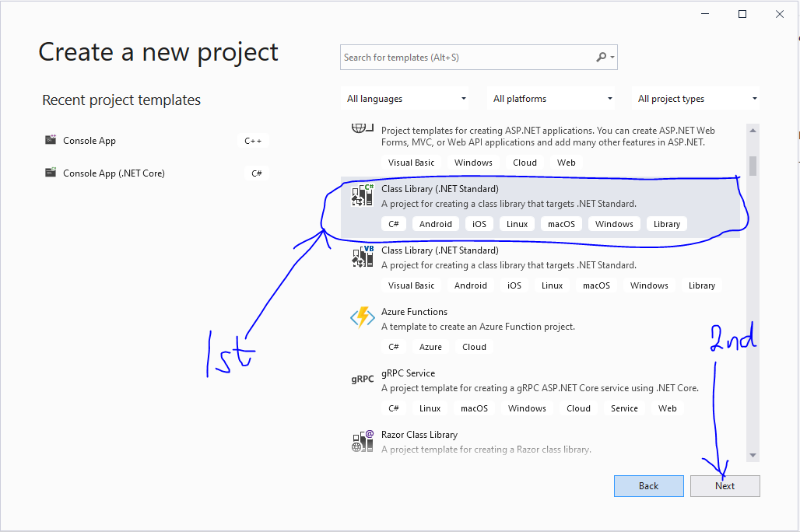Screen dimensions: 800x532
Task: Click the Android tag on the C# Class Library
Action: (436, 224)
